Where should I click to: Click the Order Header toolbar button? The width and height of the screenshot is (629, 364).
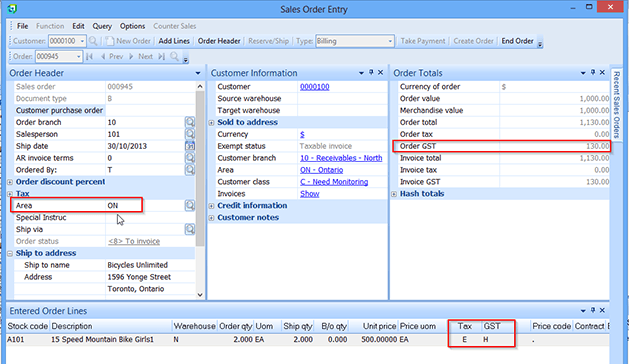pos(219,41)
